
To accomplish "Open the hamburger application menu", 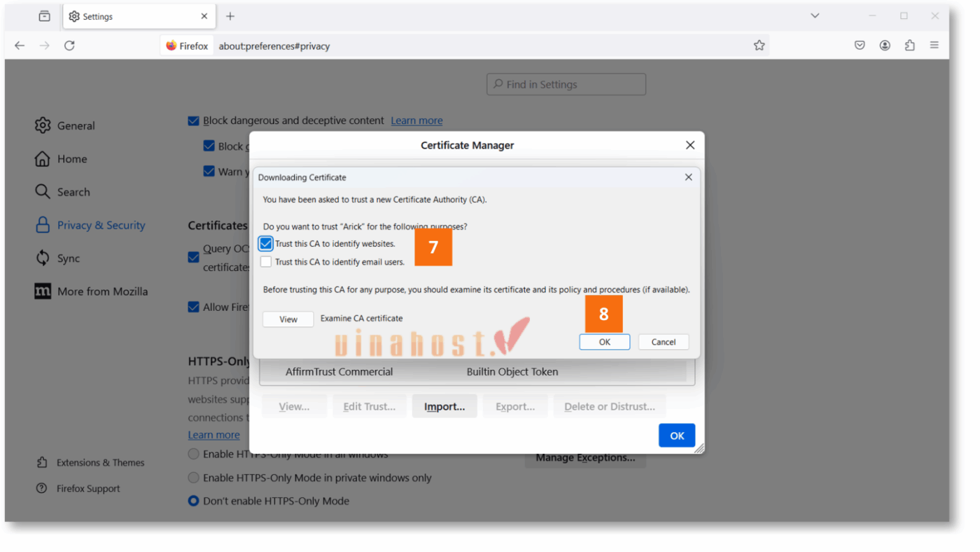I will point(934,46).
